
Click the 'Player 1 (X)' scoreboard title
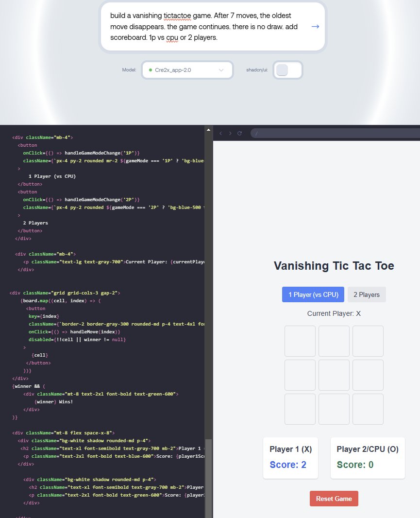coord(290,449)
